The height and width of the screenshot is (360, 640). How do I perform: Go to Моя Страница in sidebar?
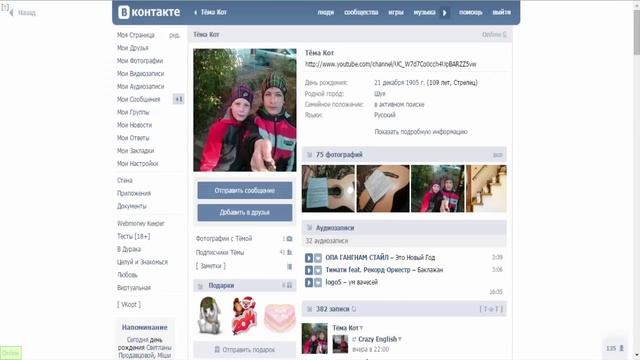coord(136,35)
